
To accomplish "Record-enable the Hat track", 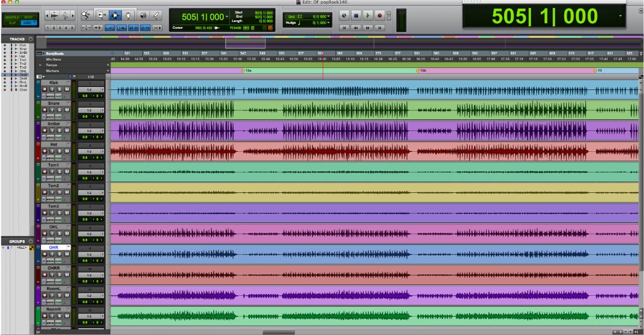I will (x=44, y=151).
